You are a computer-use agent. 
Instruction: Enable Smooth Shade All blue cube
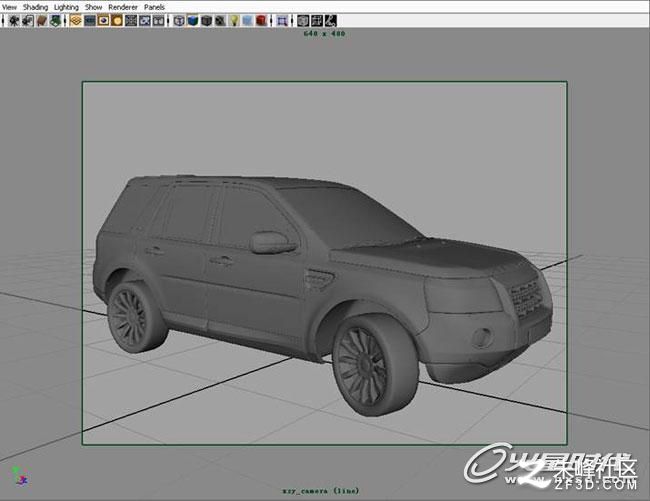pyautogui.click(x=193, y=20)
